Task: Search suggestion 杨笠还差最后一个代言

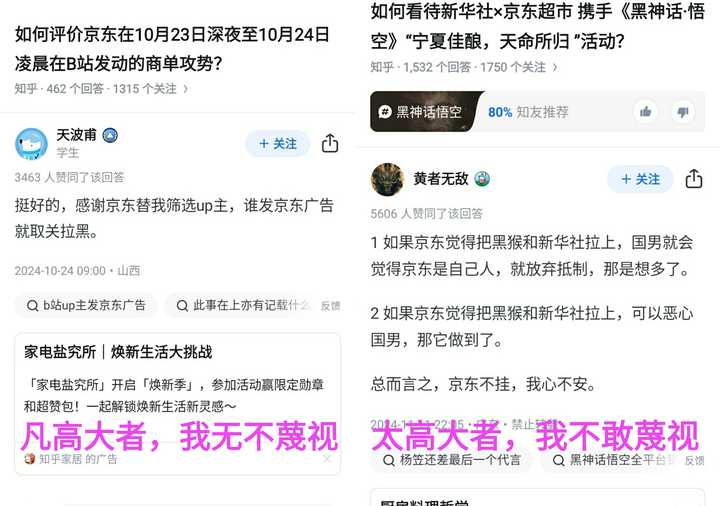Action: pyautogui.click(x=452, y=460)
